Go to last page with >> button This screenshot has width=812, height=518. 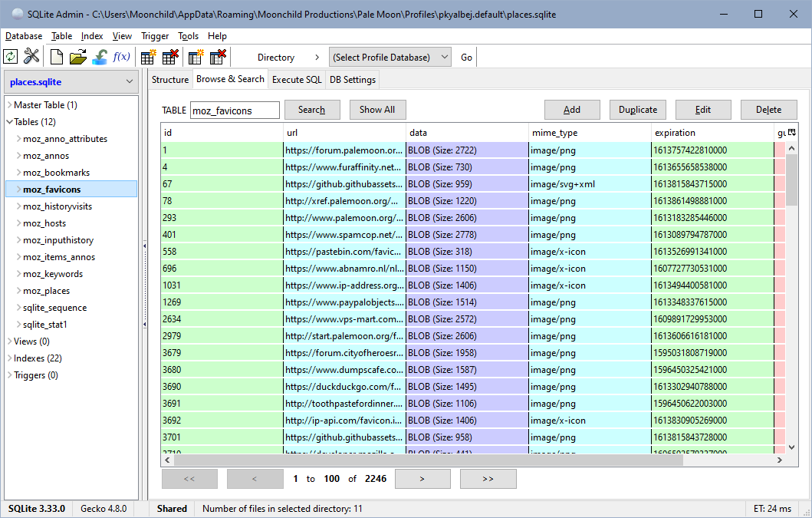[488, 479]
